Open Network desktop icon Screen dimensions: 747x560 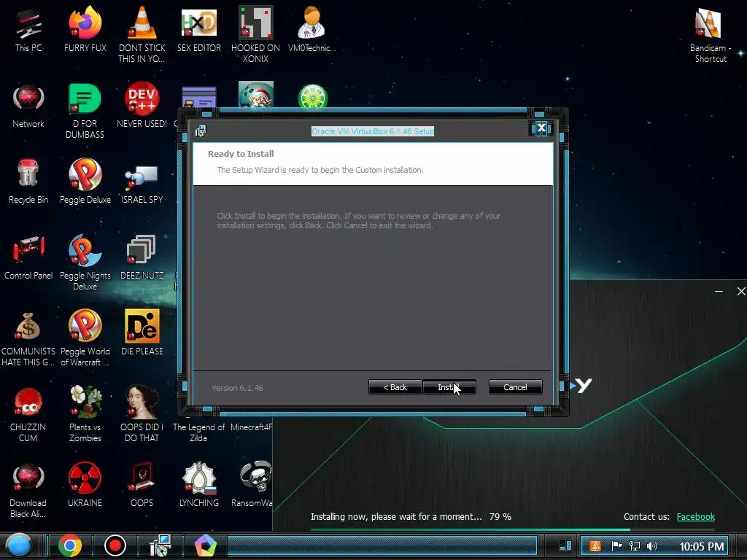(x=28, y=106)
